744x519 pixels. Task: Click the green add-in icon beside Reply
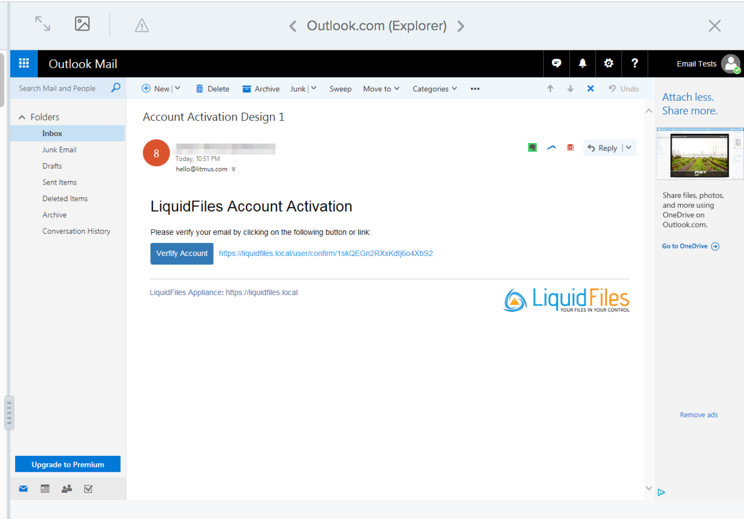532,148
